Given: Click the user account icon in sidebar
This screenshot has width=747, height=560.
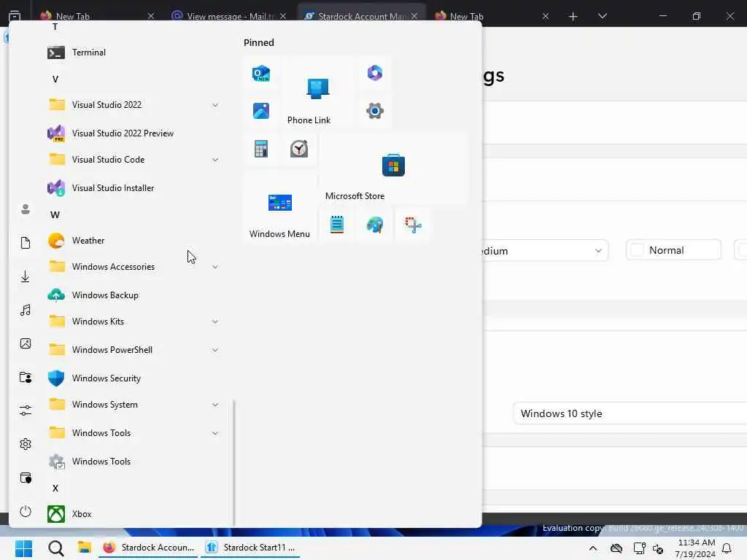Looking at the screenshot, I should 26,209.
